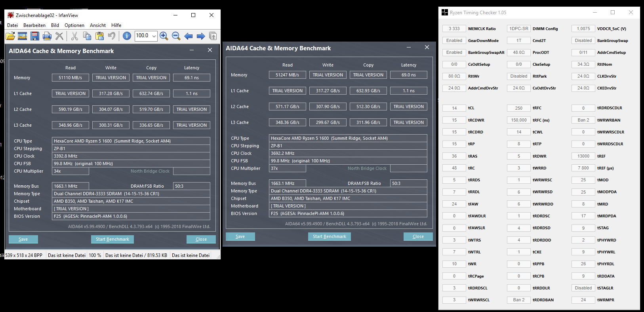Click the 3 333 MEMCLK Ratio field
Screen dimensions: 644x312
tap(454, 29)
